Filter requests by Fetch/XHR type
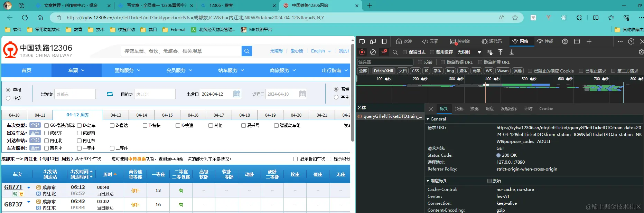 coord(383,71)
